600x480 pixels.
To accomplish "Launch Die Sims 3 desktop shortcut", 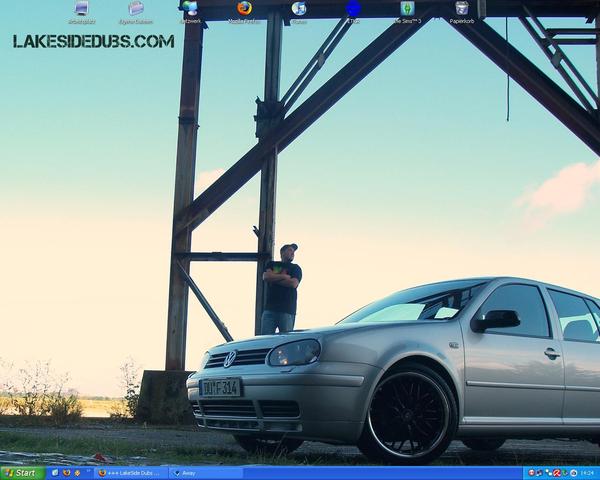I will pyautogui.click(x=408, y=13).
